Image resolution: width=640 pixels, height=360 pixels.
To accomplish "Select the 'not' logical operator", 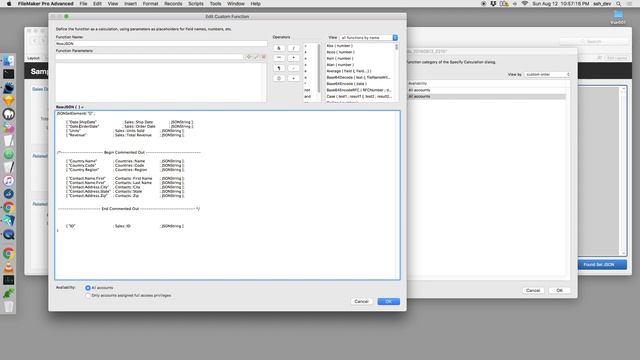I will pos(307,90).
